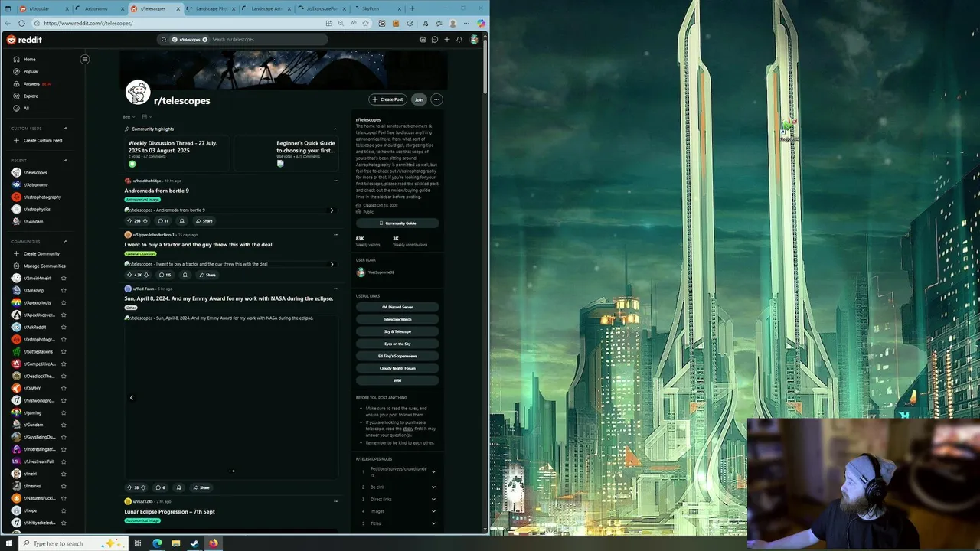
Task: Open the Community Guide button
Action: 397,223
